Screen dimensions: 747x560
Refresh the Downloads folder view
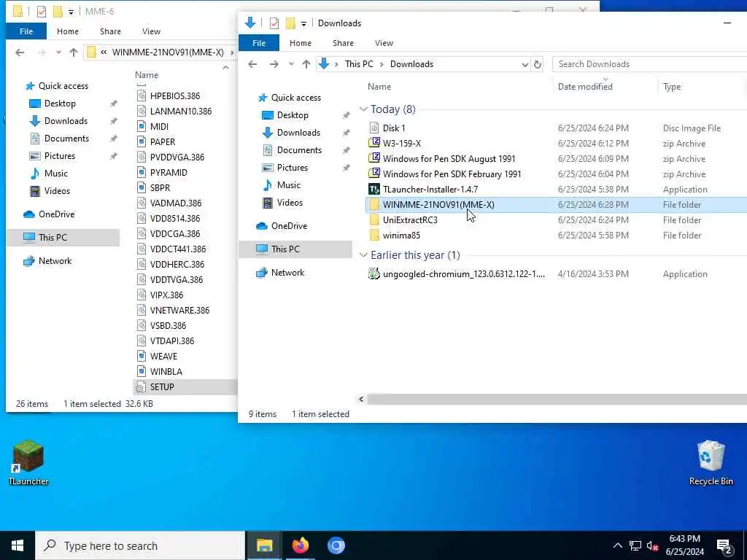click(538, 64)
